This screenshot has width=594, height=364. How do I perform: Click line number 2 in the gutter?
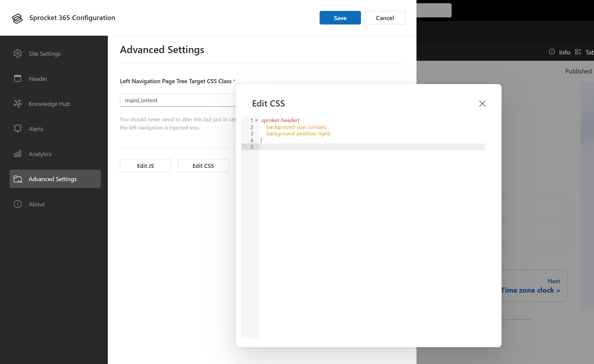pos(252,127)
